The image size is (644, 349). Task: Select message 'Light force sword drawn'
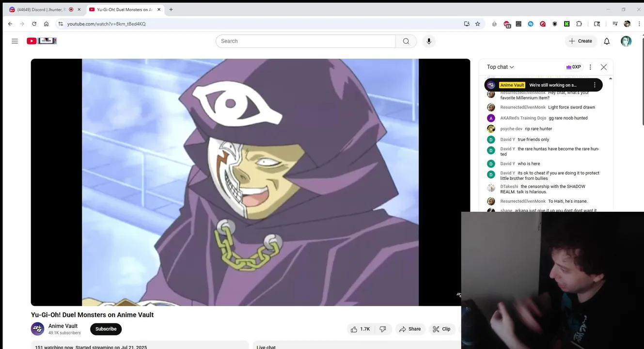(x=571, y=108)
